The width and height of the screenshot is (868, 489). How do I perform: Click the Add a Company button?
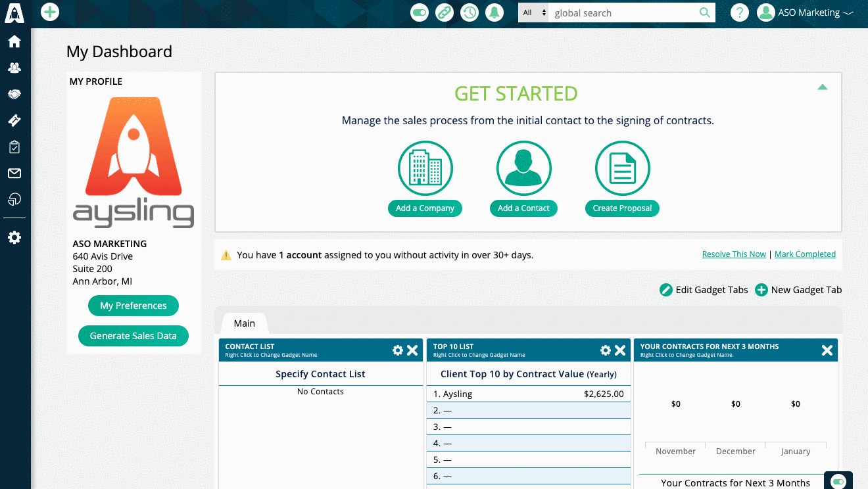[x=425, y=208]
